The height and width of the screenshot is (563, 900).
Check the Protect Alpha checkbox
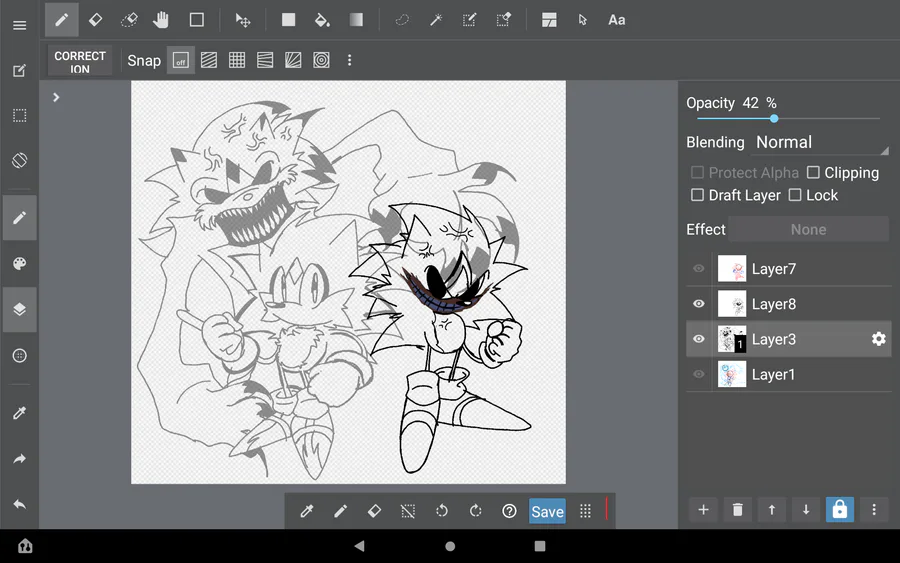click(697, 172)
